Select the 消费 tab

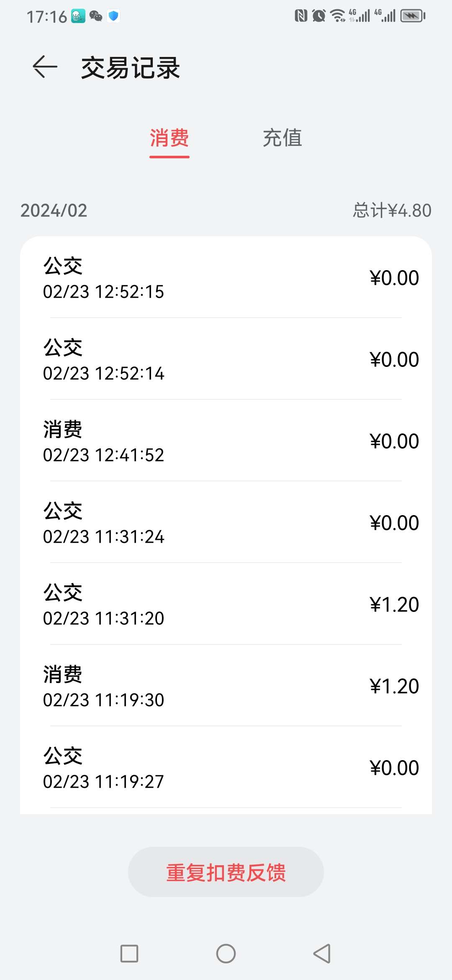(169, 138)
